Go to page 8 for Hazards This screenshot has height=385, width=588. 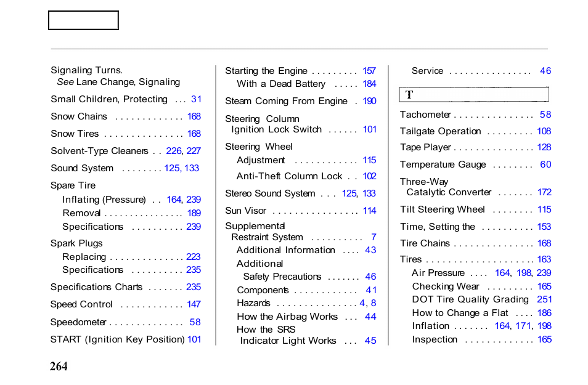374,303
